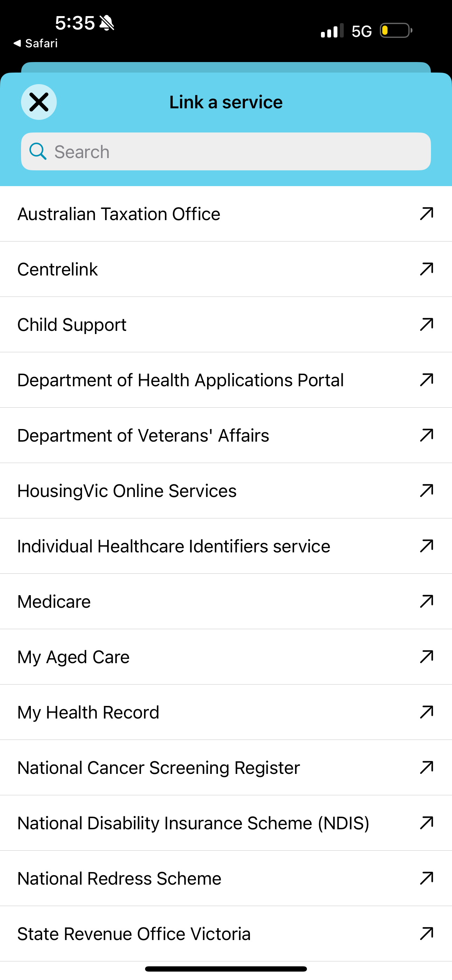Tap the arrow icon for My Aged Care

(x=426, y=656)
